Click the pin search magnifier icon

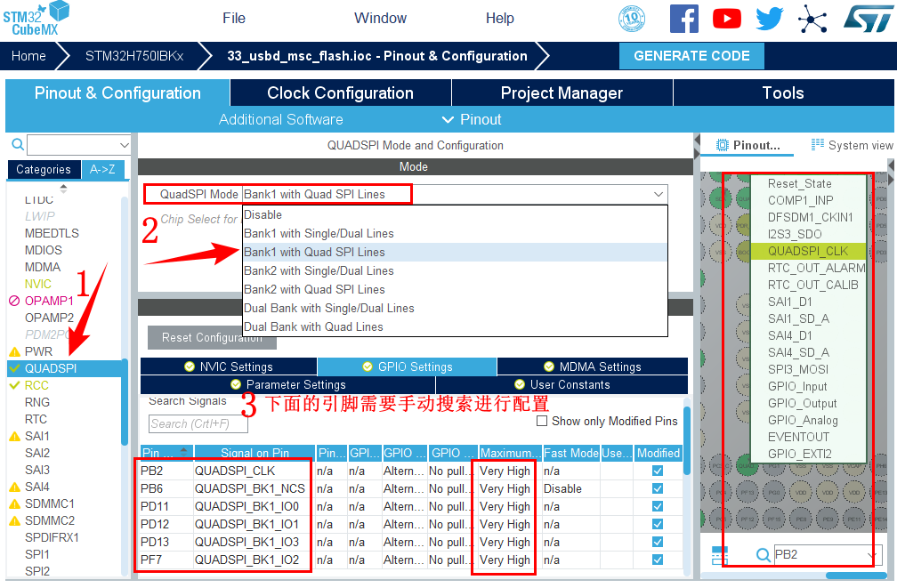click(763, 556)
